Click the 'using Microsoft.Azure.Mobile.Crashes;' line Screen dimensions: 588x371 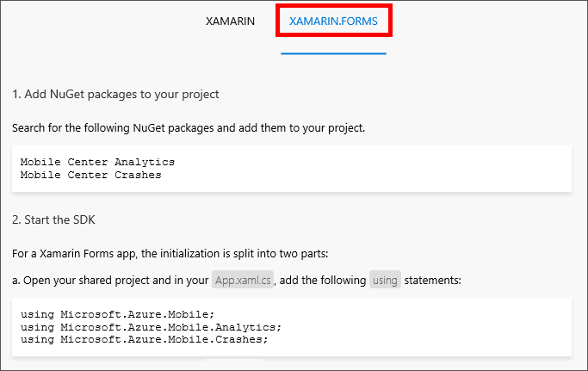144,338
